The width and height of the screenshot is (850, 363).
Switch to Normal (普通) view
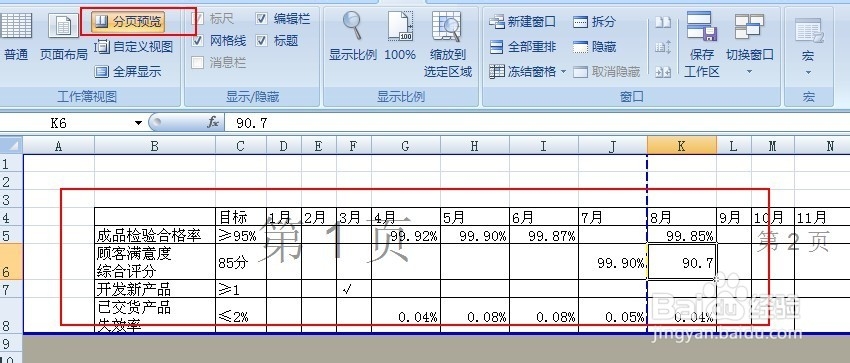tap(16, 37)
